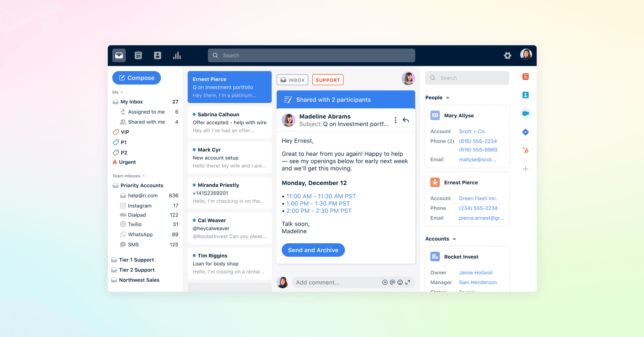Open the Salesforce integration in the right sidebar
The width and height of the screenshot is (644, 337).
[525, 113]
